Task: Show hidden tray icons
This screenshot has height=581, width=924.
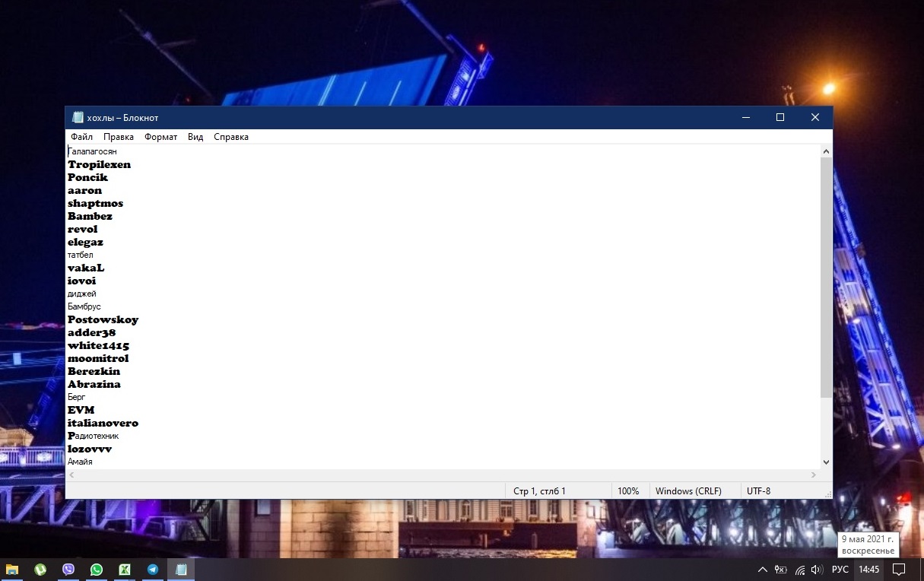Action: [x=763, y=570]
